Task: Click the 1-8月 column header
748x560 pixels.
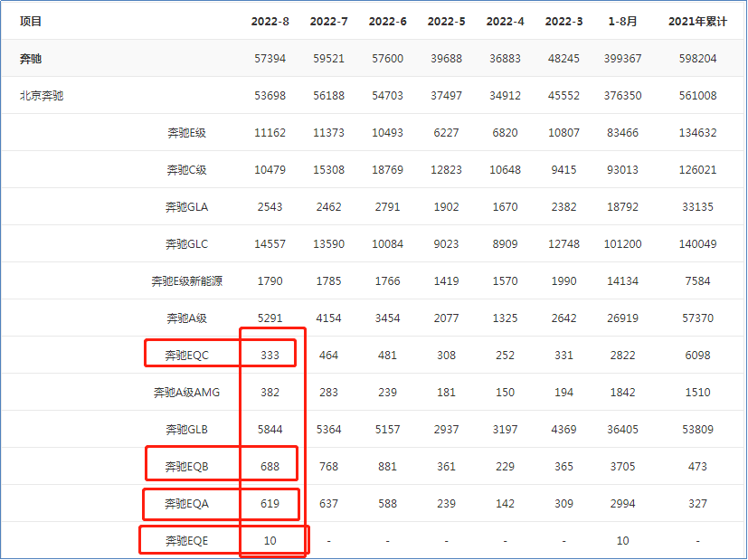Action: coord(622,22)
